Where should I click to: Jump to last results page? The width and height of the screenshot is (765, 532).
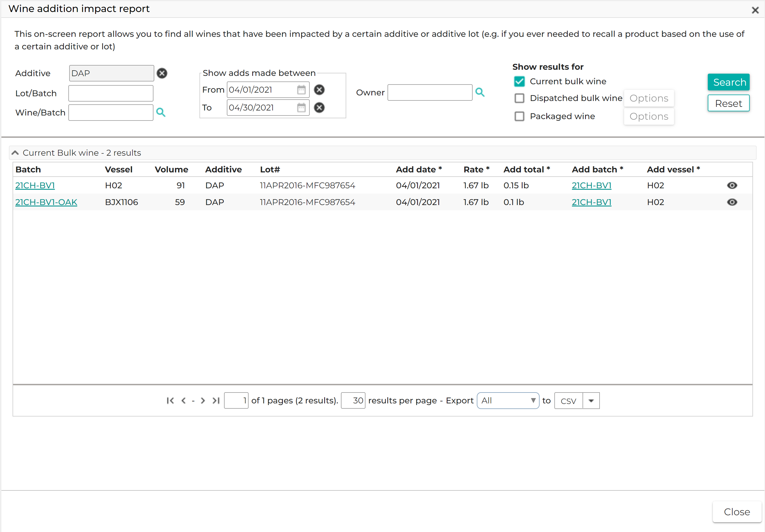coord(216,401)
